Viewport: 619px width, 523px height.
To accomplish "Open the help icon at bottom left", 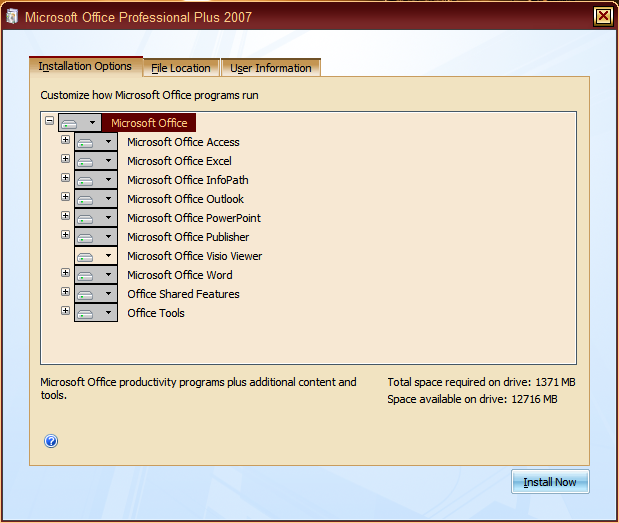I will click(x=51, y=441).
